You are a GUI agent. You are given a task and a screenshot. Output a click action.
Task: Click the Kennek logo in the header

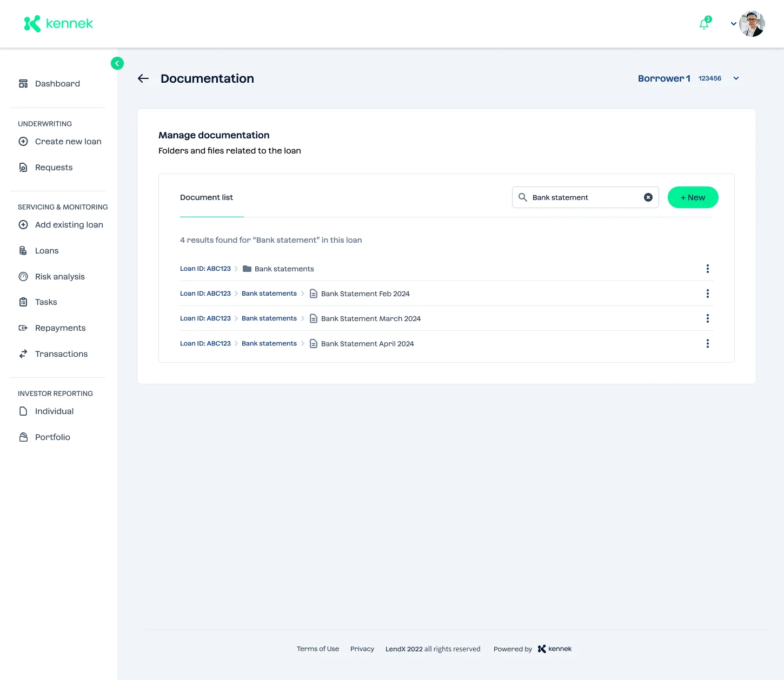tap(59, 24)
